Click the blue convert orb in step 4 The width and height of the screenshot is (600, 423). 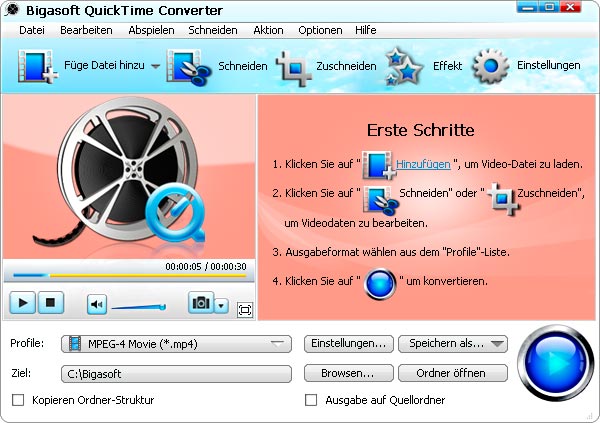[x=380, y=284]
